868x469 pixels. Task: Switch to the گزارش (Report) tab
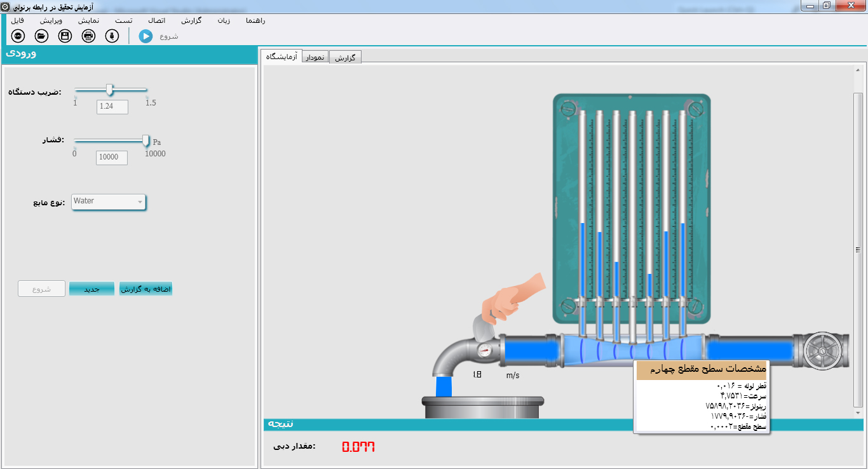click(346, 57)
